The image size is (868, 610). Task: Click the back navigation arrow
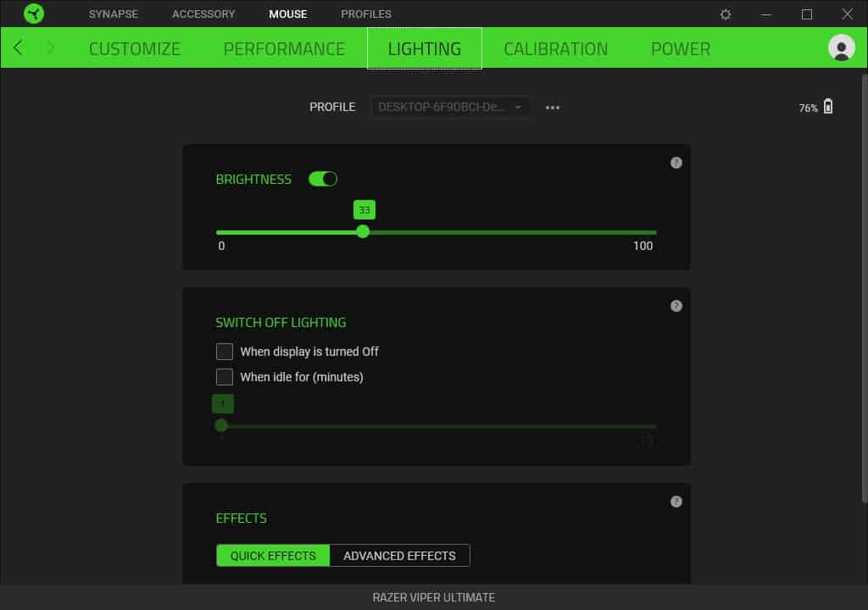[17, 47]
